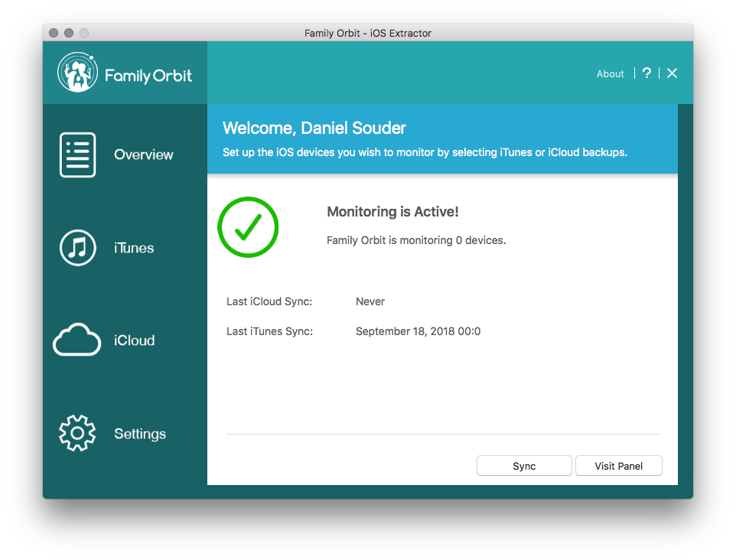Viewport: 736px width, 560px height.
Task: Click the Last iTunes Sync date value
Action: [x=418, y=331]
